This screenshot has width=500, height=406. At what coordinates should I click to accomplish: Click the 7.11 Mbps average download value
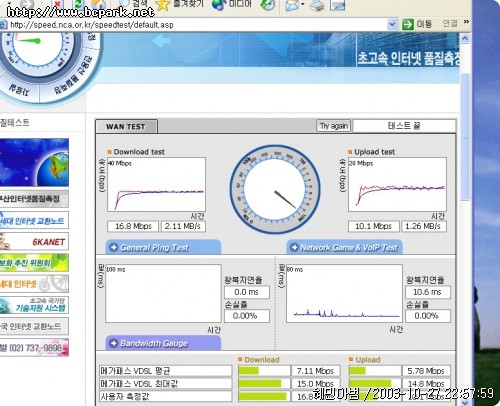[x=316, y=371]
